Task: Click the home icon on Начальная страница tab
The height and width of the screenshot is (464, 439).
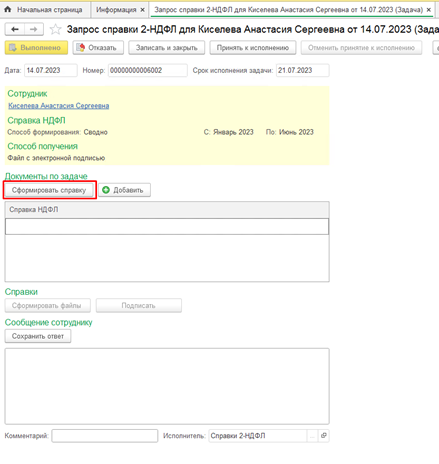Action: [x=8, y=9]
